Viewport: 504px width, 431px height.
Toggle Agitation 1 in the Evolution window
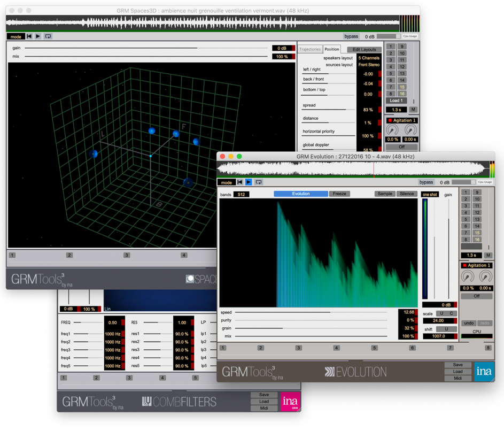(476, 265)
